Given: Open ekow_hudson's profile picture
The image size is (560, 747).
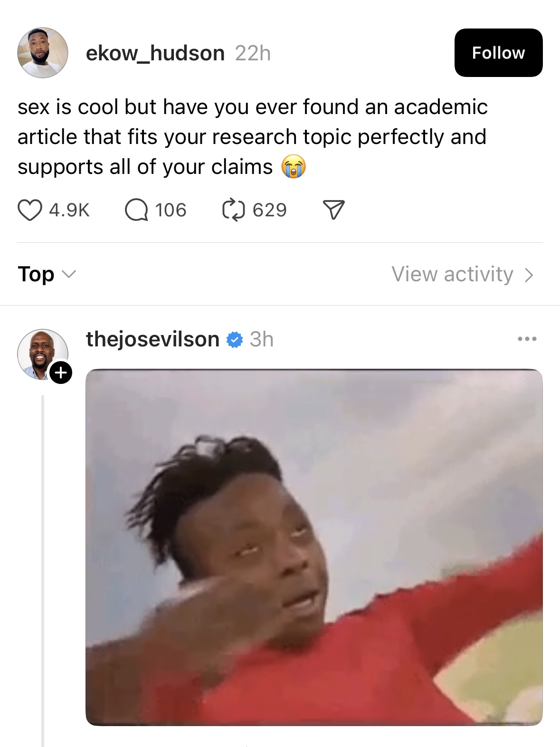Looking at the screenshot, I should click(43, 53).
